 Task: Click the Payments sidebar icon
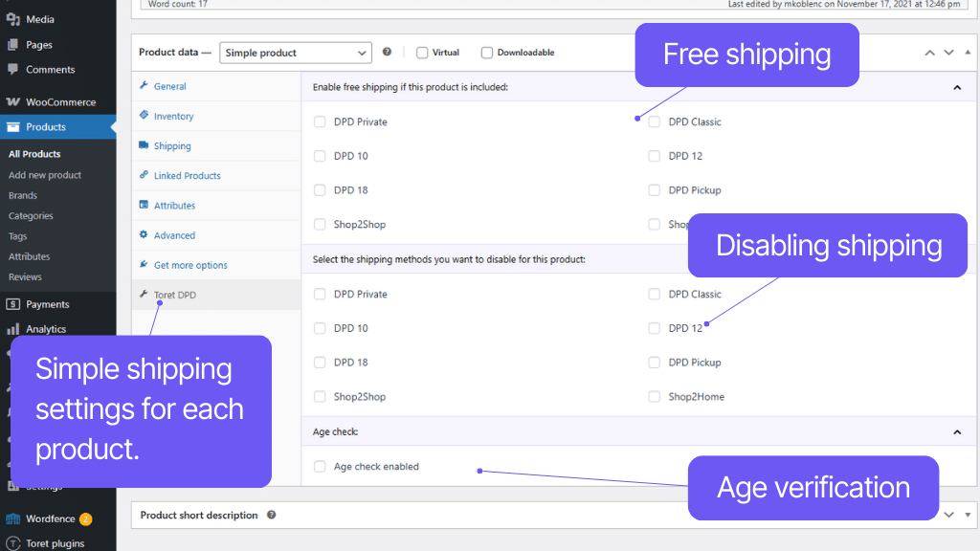[12, 304]
